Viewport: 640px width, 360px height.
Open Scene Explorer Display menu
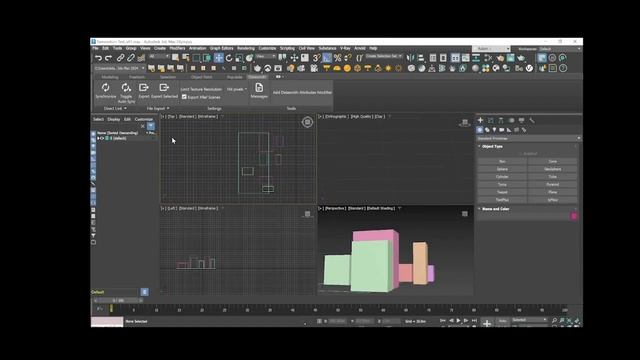pyautogui.click(x=114, y=119)
